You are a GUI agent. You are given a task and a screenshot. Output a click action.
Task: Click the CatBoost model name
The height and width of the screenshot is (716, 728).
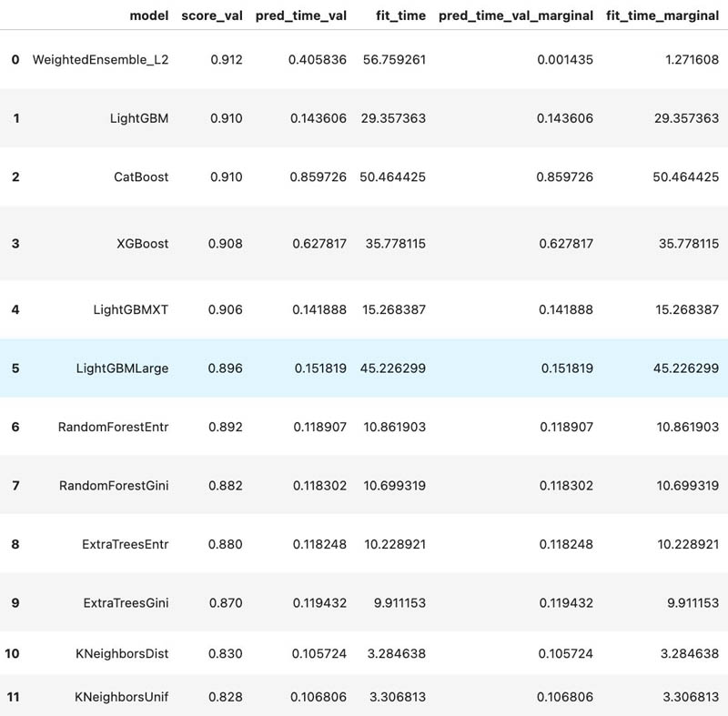pos(141,176)
